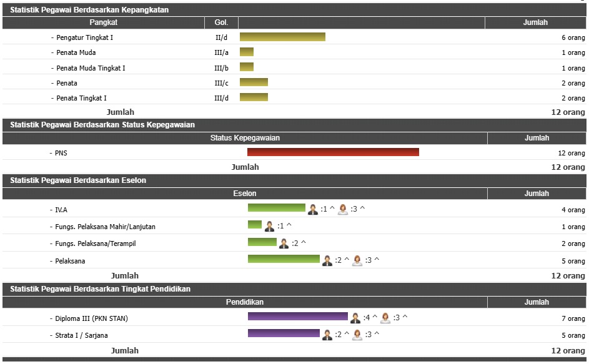Click the green IV.A eselon bar

point(277,208)
